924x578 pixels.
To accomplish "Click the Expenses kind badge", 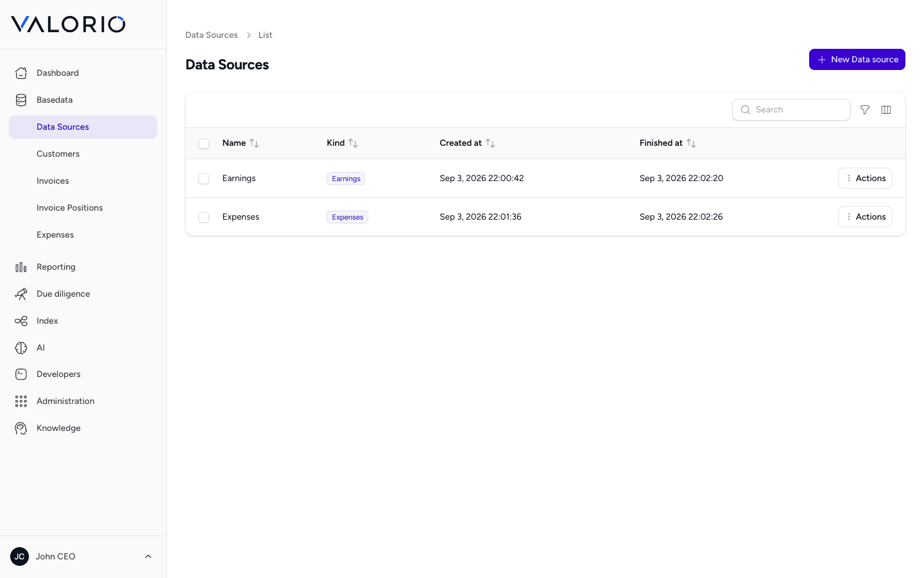I will 348,217.
